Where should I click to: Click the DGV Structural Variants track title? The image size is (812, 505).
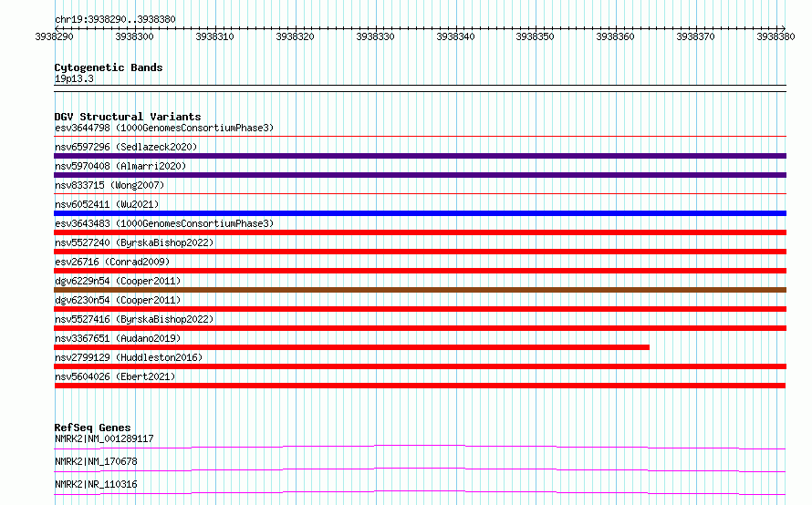pyautogui.click(x=128, y=117)
